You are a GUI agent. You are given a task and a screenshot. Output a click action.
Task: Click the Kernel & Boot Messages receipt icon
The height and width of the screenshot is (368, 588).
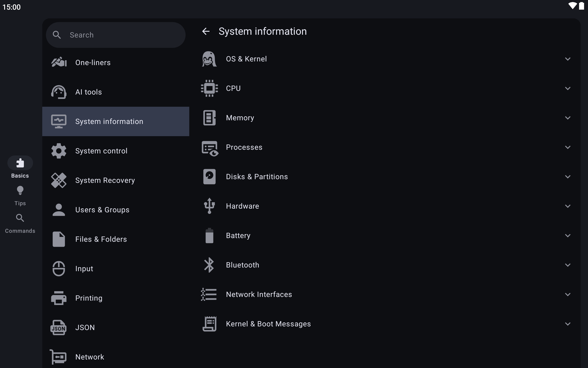click(209, 324)
